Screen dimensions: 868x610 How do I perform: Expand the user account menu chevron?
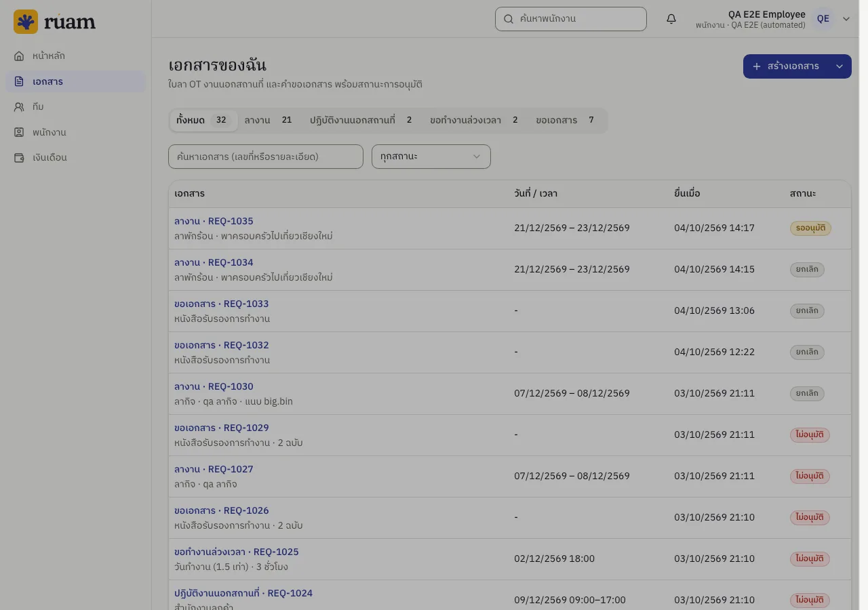[846, 19]
